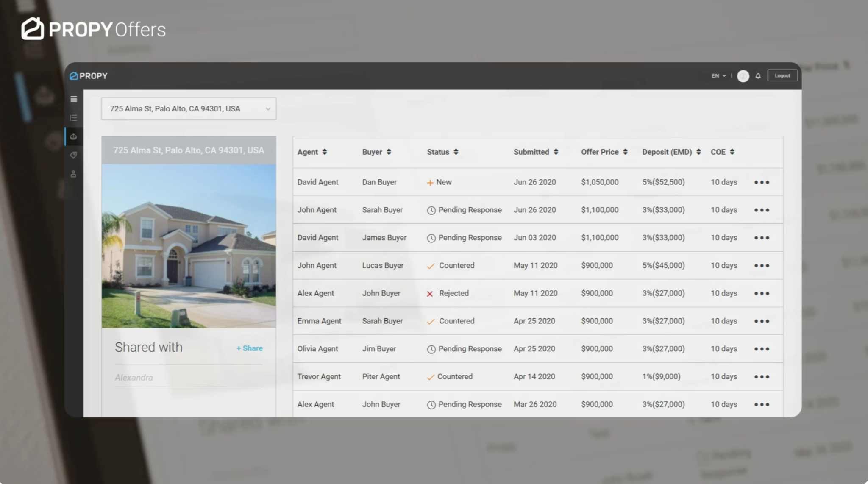The width and height of the screenshot is (868, 484).
Task: Click the Logout button
Action: point(782,76)
